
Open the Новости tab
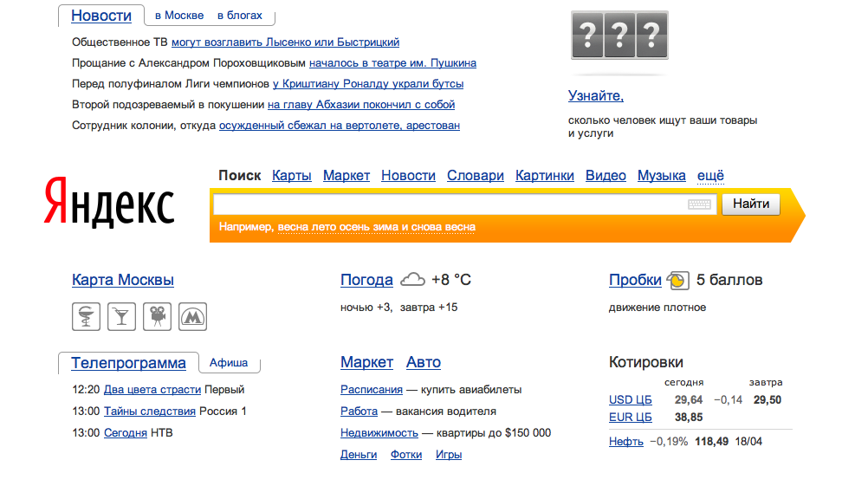(101, 16)
